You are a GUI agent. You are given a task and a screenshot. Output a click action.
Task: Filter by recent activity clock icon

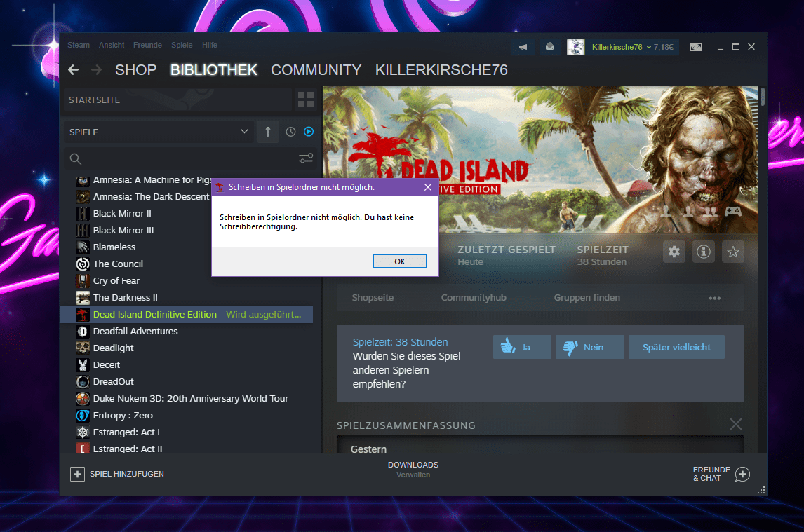pos(290,132)
